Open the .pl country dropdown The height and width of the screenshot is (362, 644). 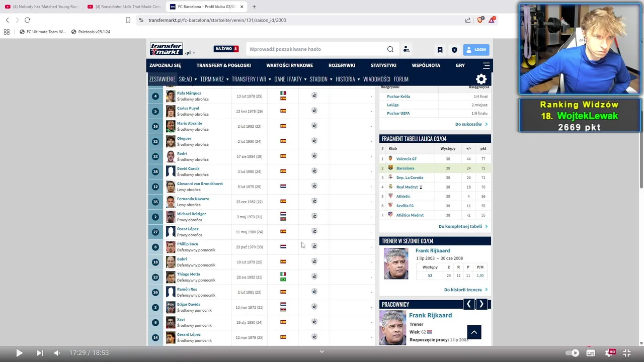point(190,53)
